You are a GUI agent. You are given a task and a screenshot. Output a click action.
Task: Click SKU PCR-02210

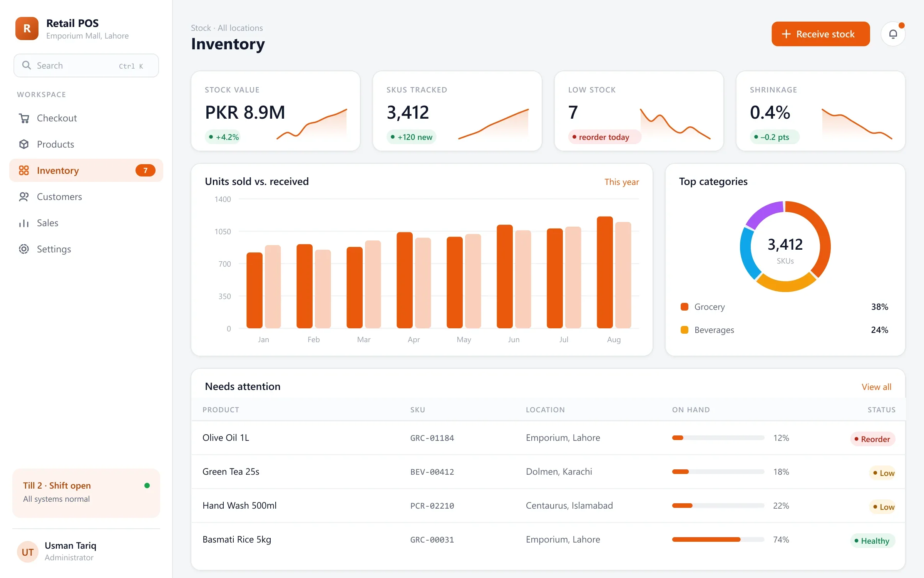(432, 506)
